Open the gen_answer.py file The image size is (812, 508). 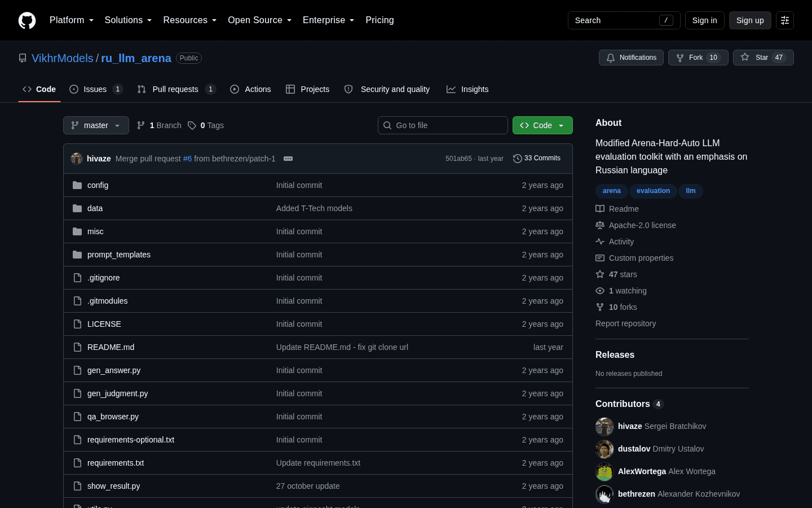[x=114, y=370]
